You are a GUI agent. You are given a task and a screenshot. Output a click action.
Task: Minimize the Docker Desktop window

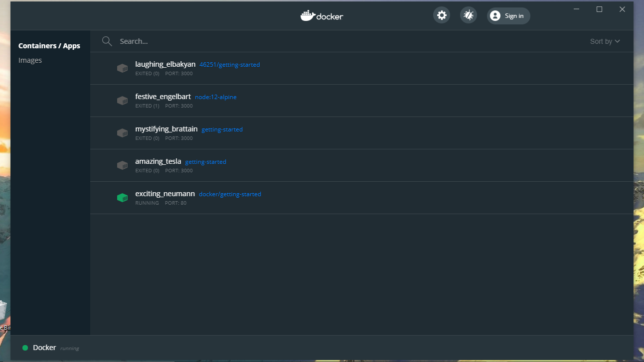click(577, 9)
